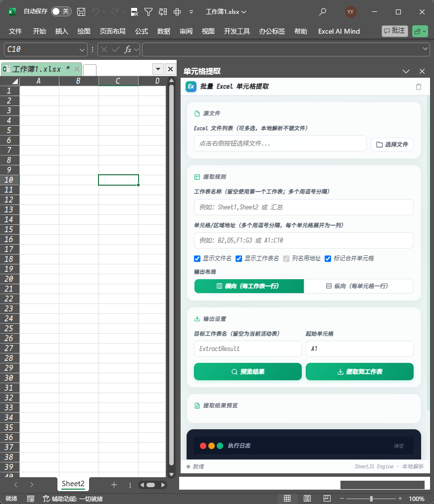Go to next sheet arrow
Screen dimensions: 434x504
[x=32, y=484]
